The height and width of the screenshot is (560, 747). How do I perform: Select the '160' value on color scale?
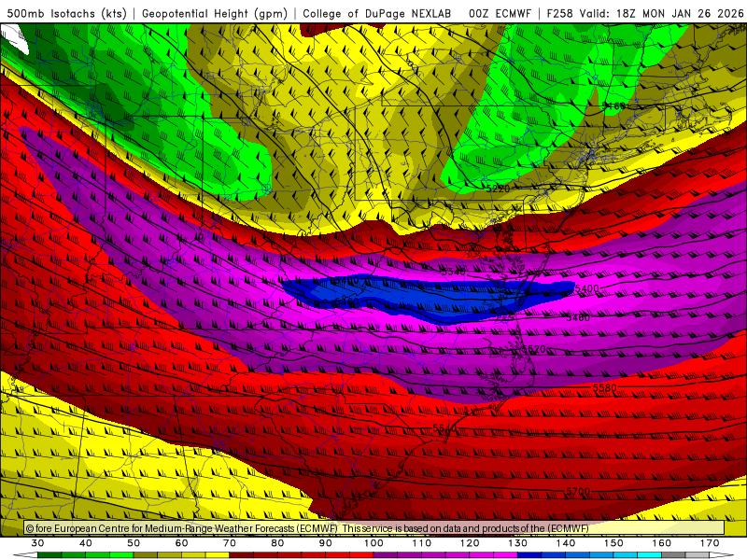662,543
